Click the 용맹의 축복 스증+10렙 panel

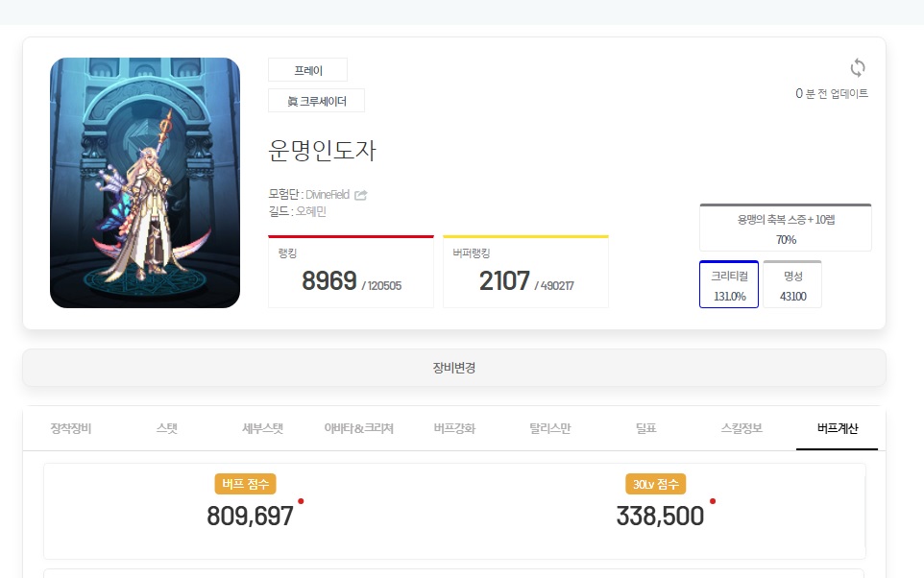point(786,228)
